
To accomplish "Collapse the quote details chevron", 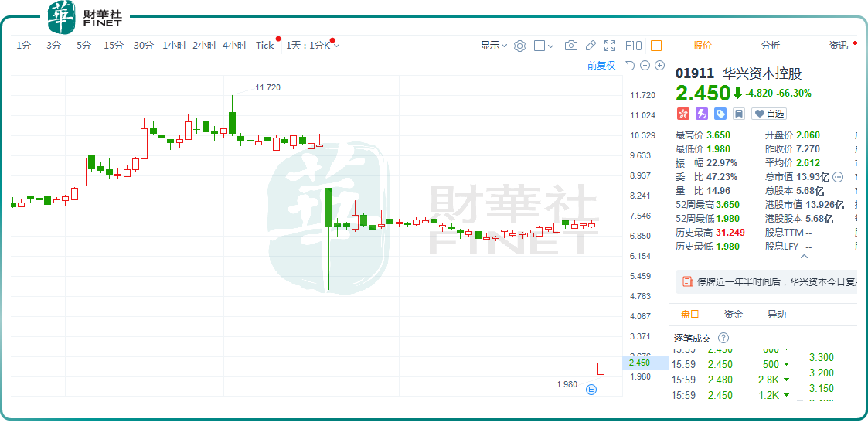I will tap(805, 257).
